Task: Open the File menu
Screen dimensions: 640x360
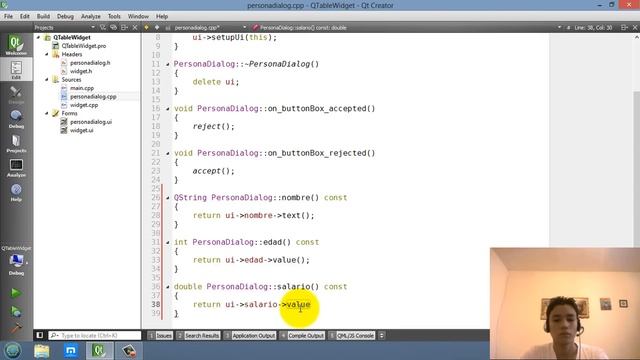Action: click(9, 16)
